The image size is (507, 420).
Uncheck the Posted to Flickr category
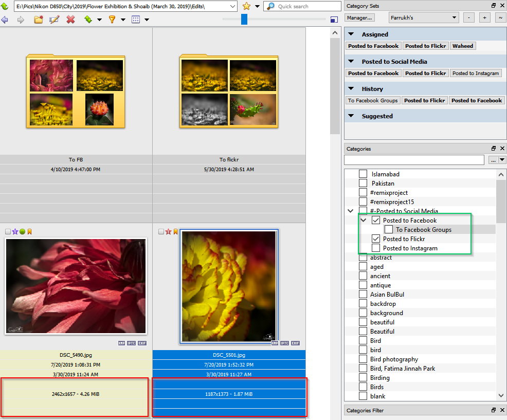click(376, 239)
